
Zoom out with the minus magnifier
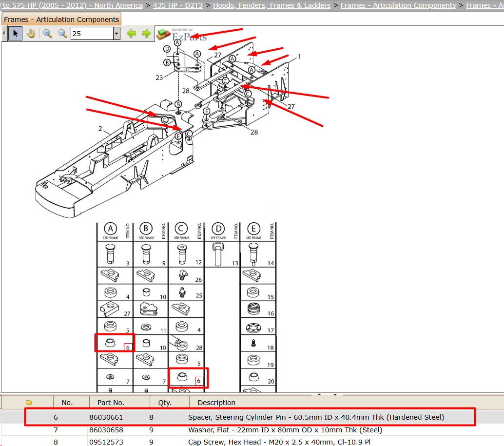tap(62, 34)
